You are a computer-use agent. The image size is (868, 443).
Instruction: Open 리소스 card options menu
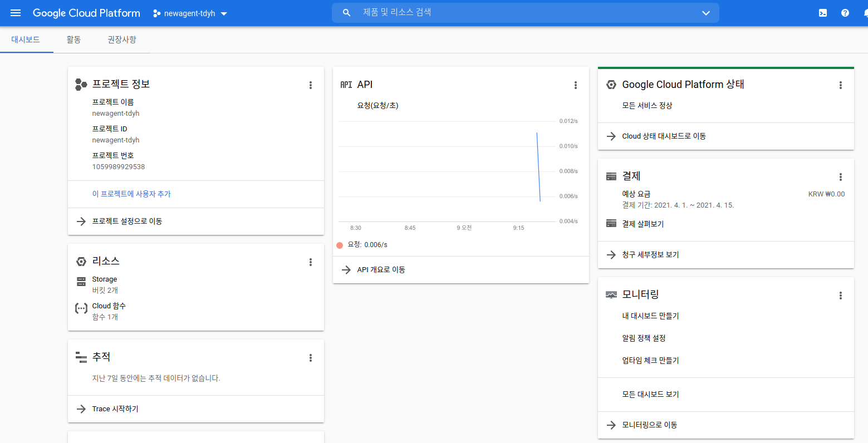point(311,262)
